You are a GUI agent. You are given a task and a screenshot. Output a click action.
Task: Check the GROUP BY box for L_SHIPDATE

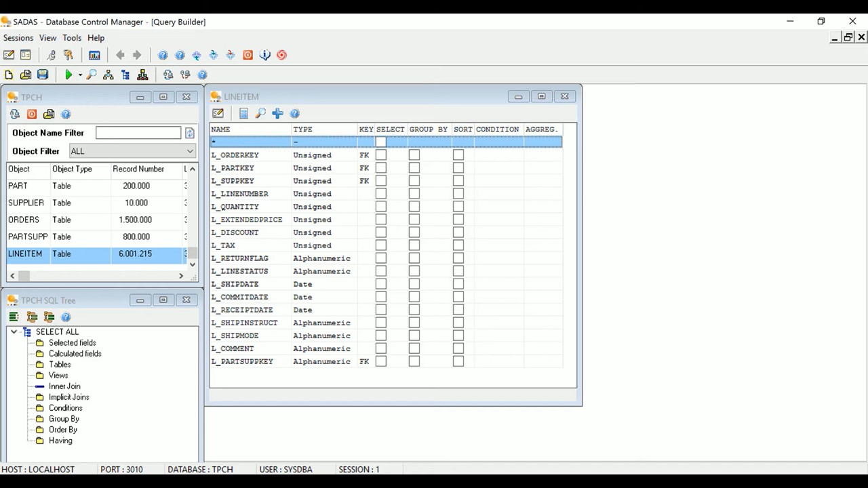pos(414,284)
